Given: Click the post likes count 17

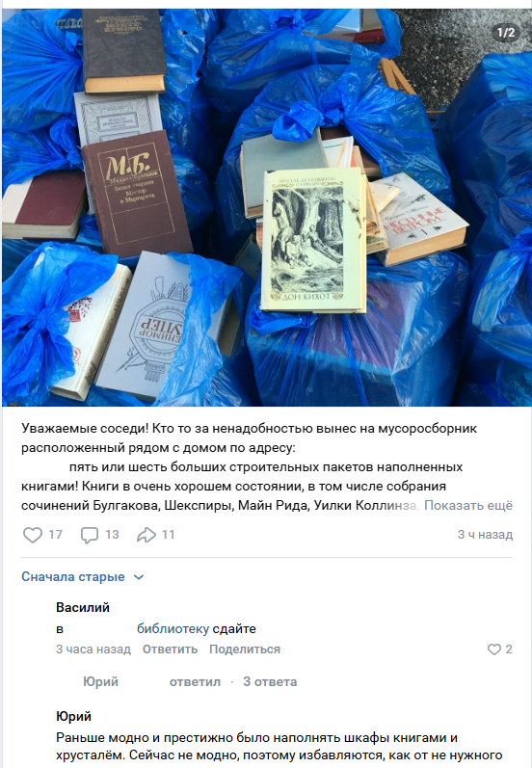Looking at the screenshot, I should [x=55, y=535].
